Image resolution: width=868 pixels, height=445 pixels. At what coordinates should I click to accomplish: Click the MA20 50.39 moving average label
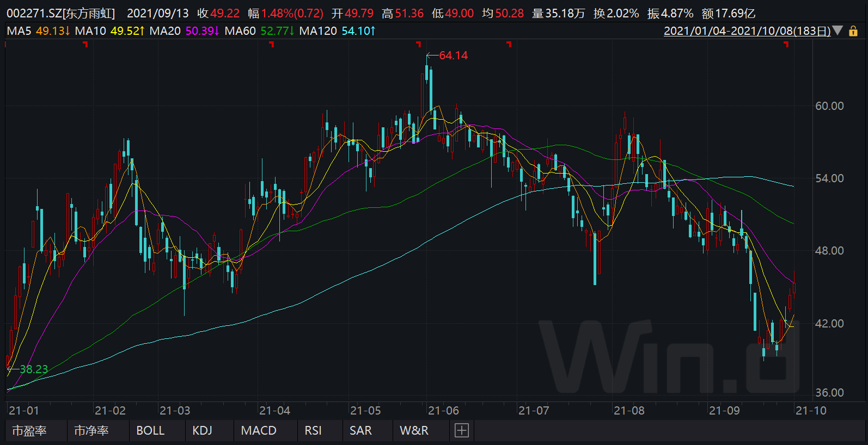coord(185,31)
